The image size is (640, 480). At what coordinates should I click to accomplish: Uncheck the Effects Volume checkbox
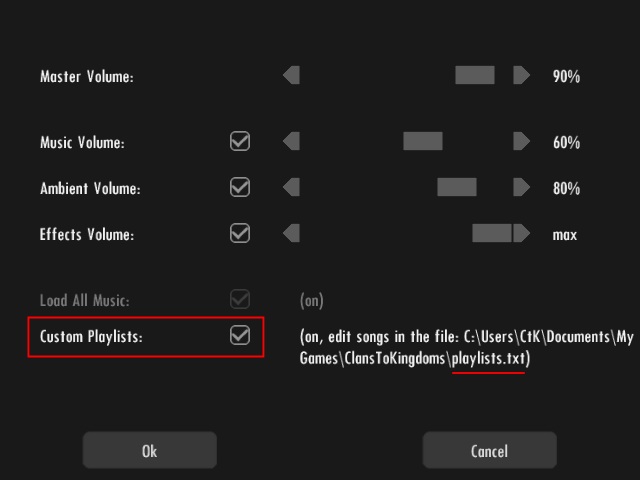pos(240,233)
